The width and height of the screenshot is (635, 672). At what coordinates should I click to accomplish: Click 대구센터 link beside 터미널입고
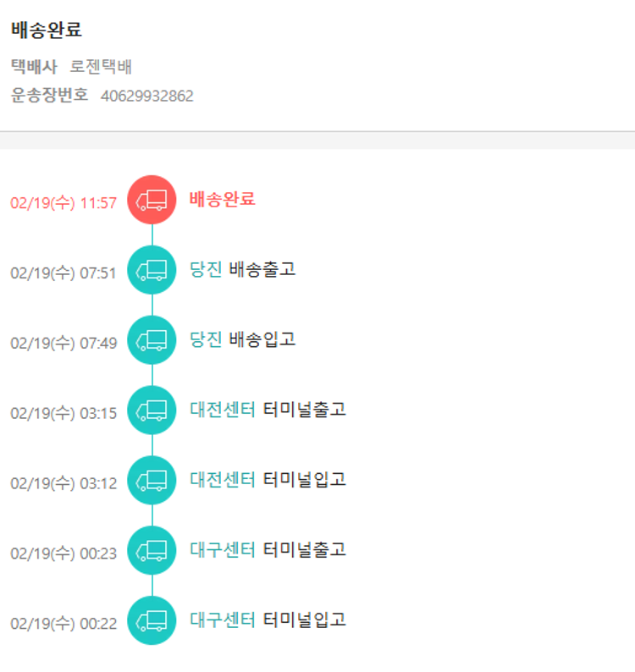tap(222, 620)
